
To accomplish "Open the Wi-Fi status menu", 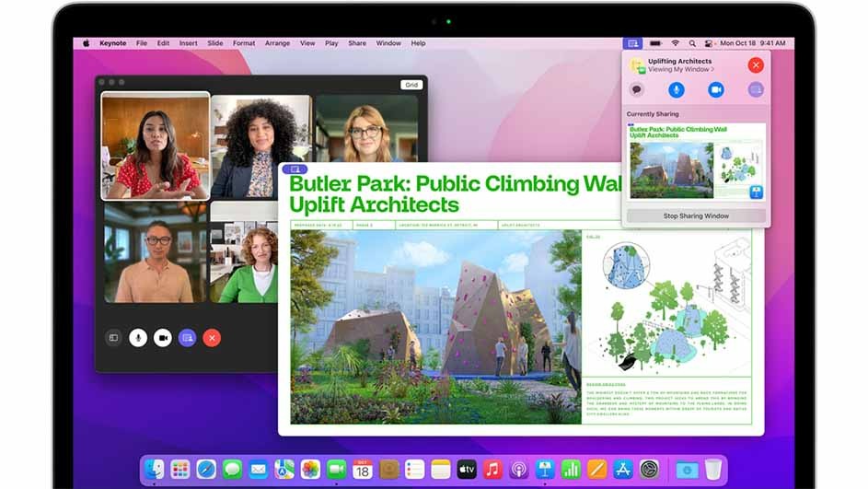I will [x=675, y=43].
